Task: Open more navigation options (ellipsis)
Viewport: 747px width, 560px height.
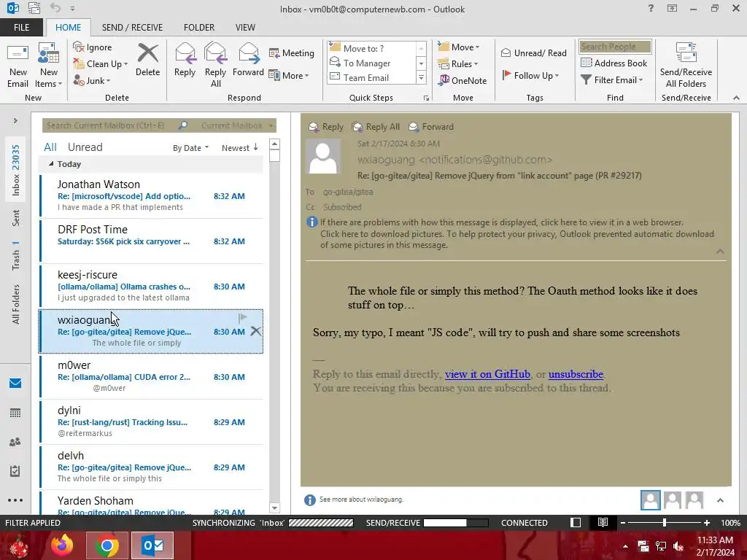Action: pos(15,500)
